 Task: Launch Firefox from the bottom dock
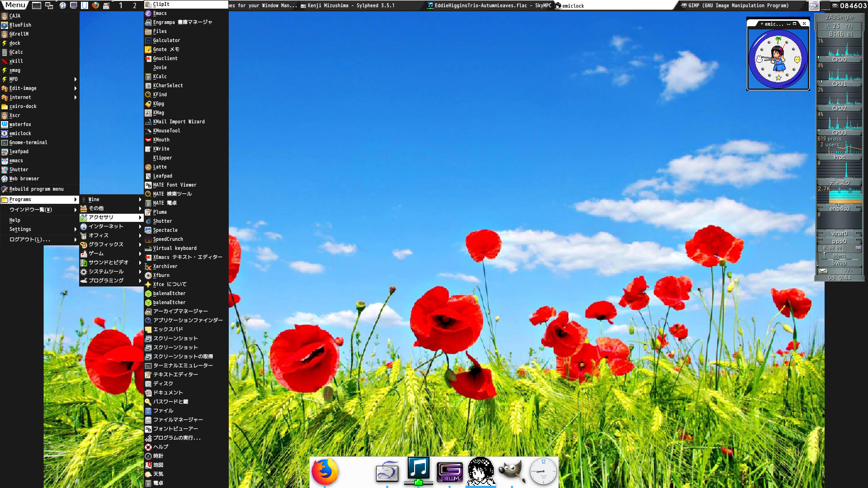pos(325,471)
